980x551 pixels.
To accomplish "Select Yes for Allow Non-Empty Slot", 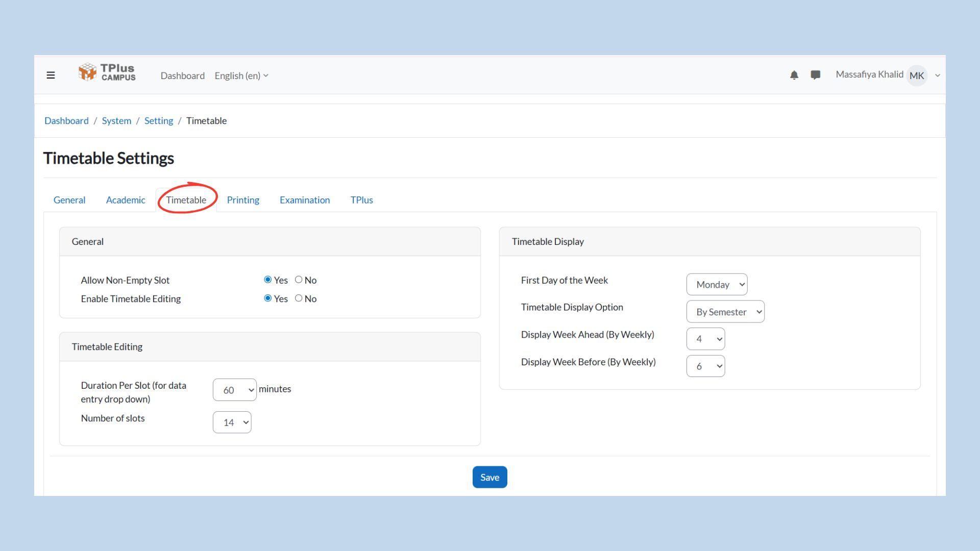I will pyautogui.click(x=267, y=280).
